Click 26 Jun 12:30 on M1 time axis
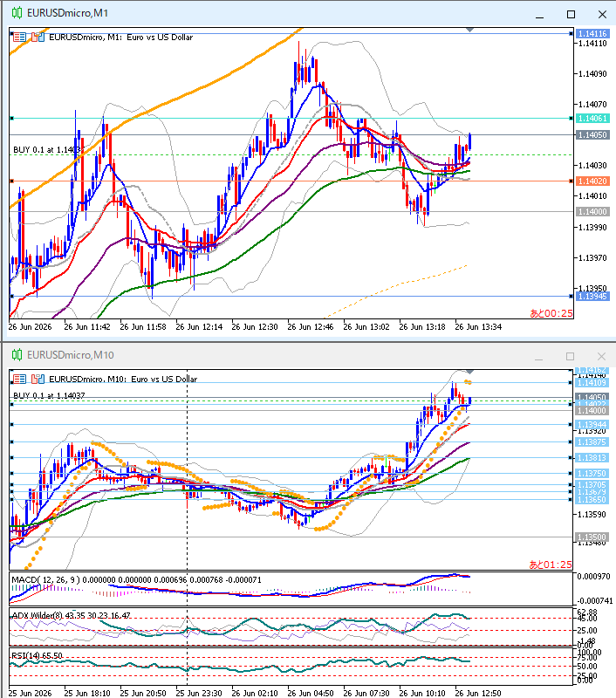 (x=255, y=326)
